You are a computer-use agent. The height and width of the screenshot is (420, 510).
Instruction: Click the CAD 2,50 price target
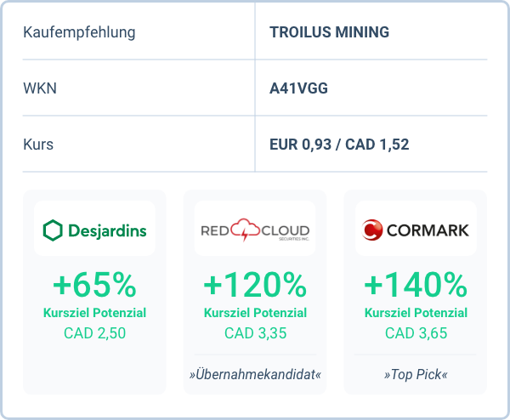pos(94,333)
